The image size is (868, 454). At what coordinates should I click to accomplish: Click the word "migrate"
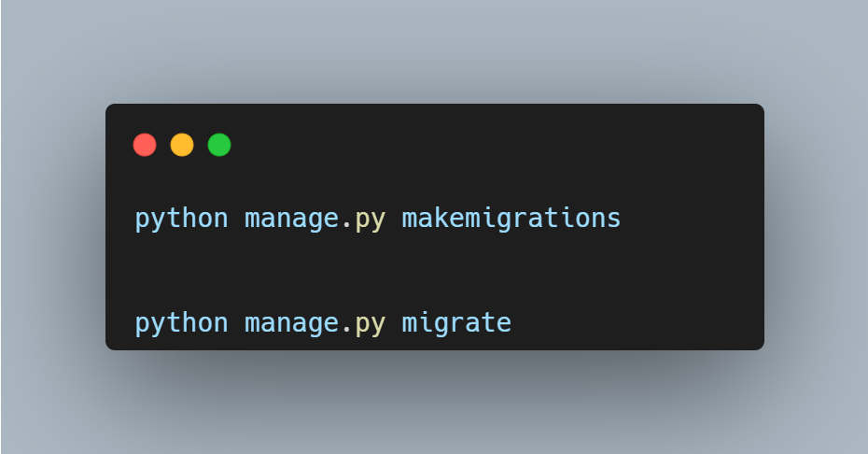pyautogui.click(x=456, y=323)
